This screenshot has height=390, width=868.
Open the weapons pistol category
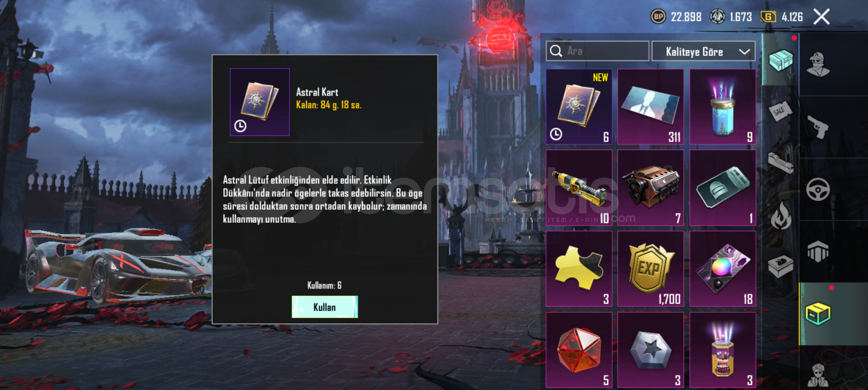(818, 127)
